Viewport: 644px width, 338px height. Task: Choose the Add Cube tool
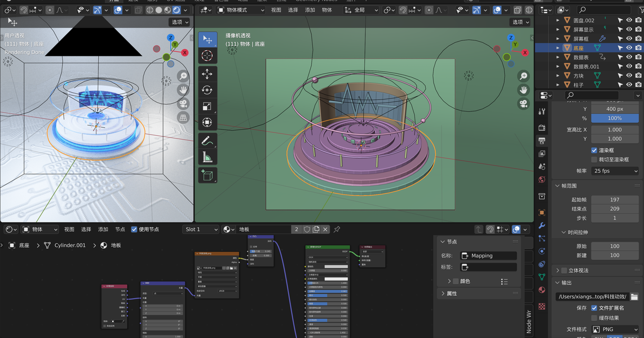pos(208,175)
